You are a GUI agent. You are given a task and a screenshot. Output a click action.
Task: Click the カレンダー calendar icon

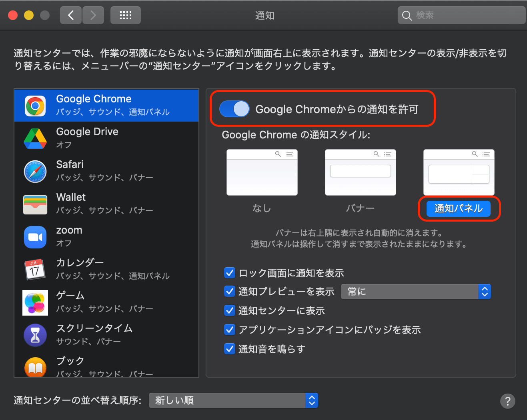coord(35,270)
